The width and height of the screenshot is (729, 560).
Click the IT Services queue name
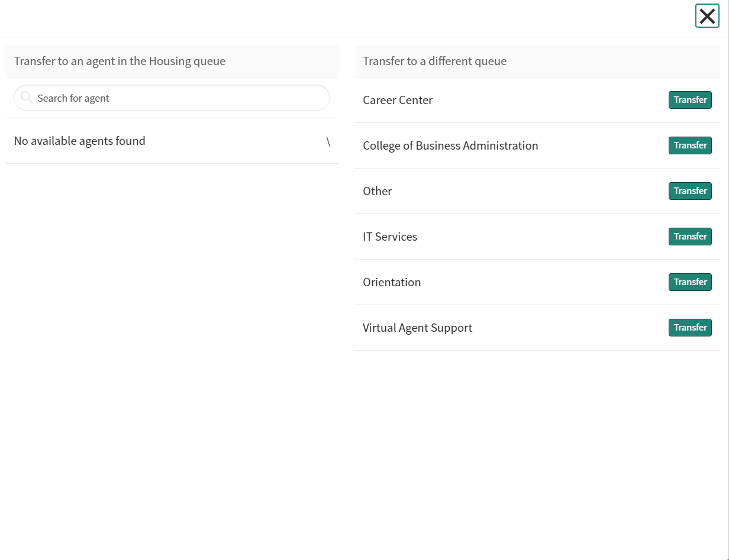coord(390,237)
